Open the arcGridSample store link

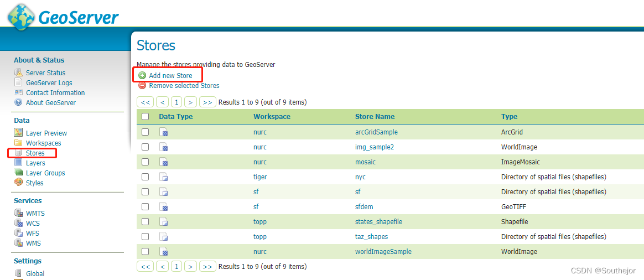(376, 132)
